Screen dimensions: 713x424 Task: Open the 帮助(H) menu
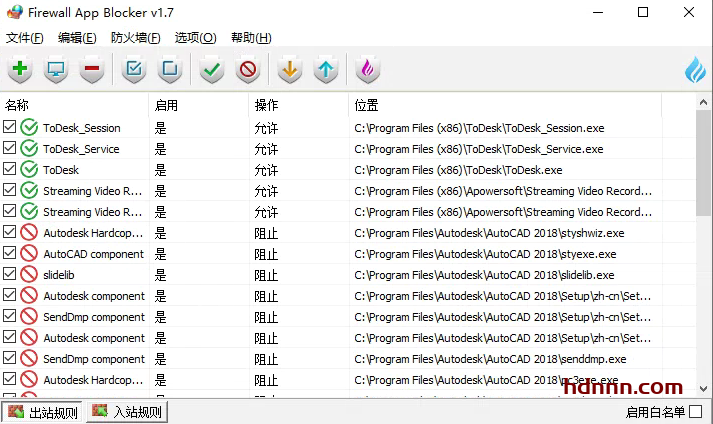click(x=251, y=38)
